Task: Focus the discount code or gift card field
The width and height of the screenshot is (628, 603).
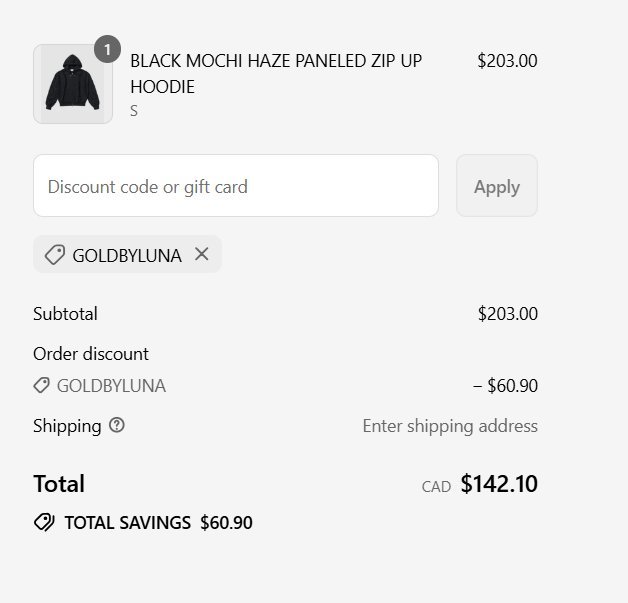Action: pyautogui.click(x=236, y=186)
